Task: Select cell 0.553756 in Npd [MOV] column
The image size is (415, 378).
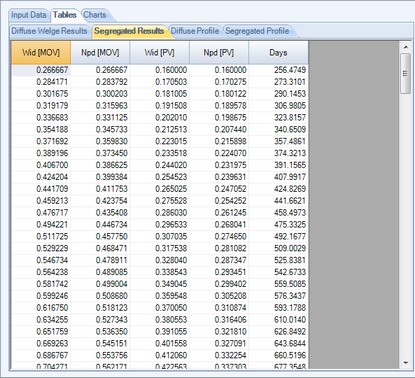Action: pos(100,356)
